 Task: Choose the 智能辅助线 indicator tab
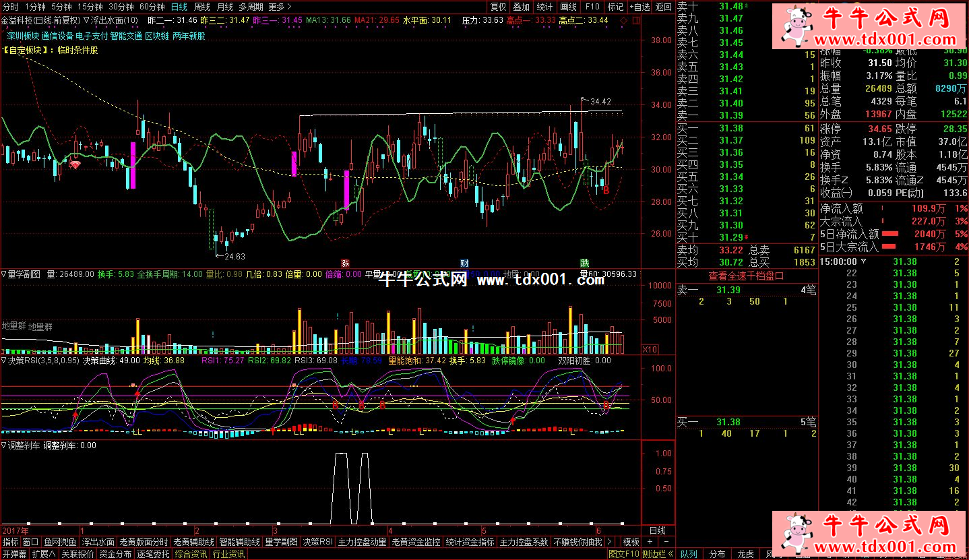pyautogui.click(x=240, y=542)
